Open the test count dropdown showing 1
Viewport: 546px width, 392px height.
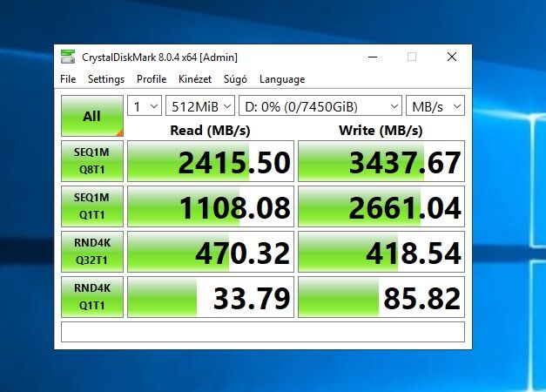pos(145,105)
